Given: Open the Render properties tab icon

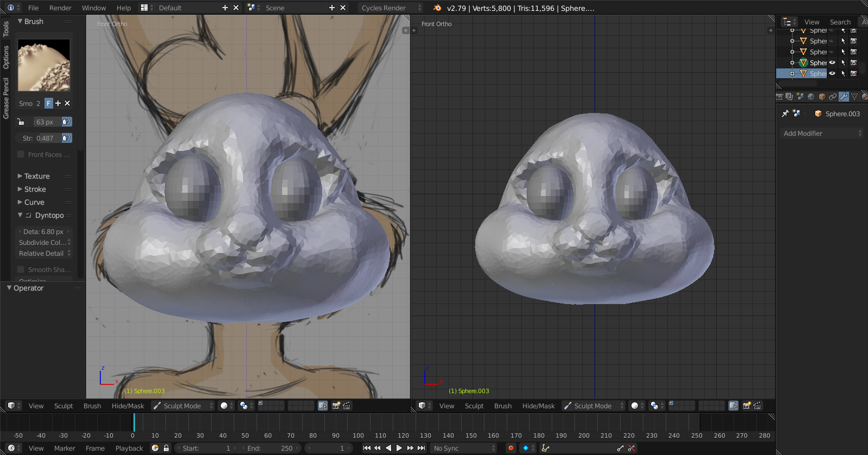Looking at the screenshot, I should [780, 97].
